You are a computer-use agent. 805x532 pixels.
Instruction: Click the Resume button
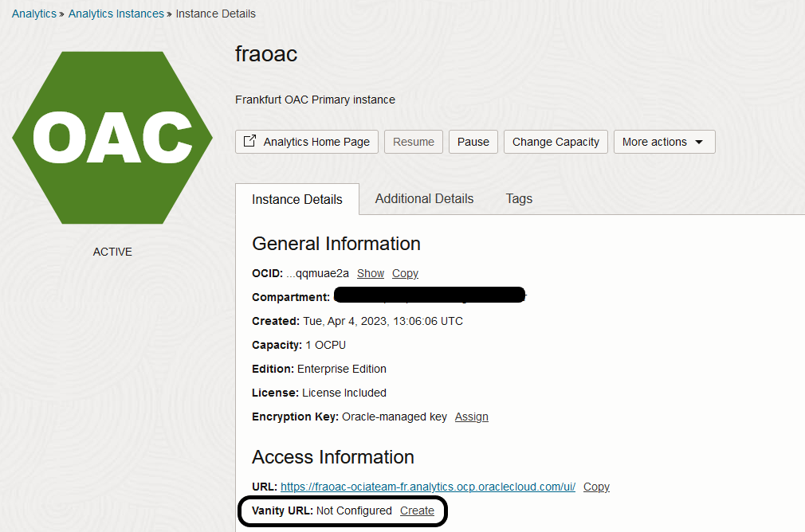pos(414,142)
